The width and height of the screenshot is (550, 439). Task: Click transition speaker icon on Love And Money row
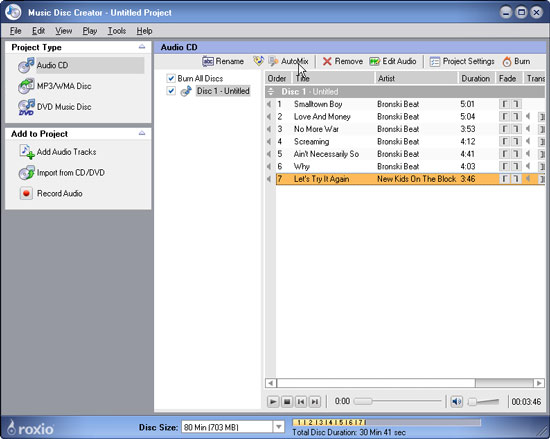tap(528, 116)
